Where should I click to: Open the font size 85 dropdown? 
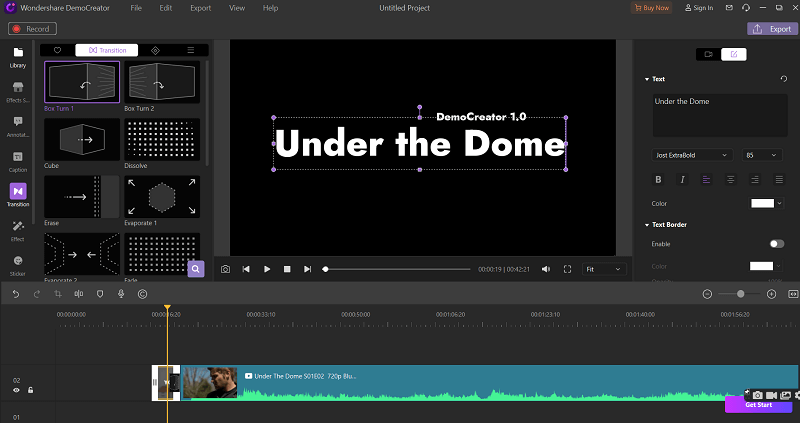click(x=762, y=155)
